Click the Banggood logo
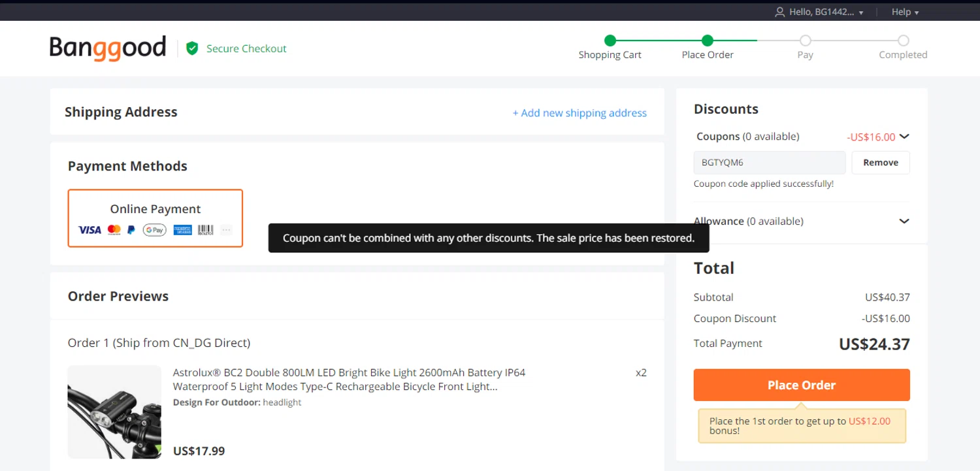980x471 pixels. coord(108,48)
